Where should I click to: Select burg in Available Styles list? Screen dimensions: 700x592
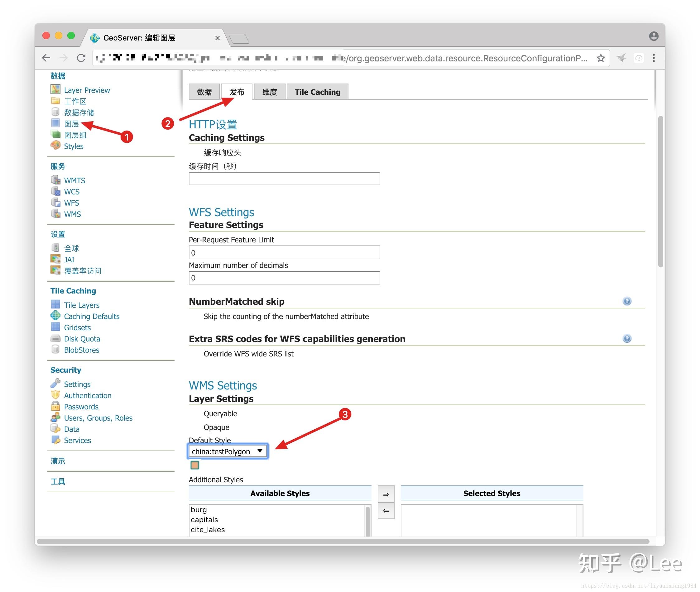point(199,509)
